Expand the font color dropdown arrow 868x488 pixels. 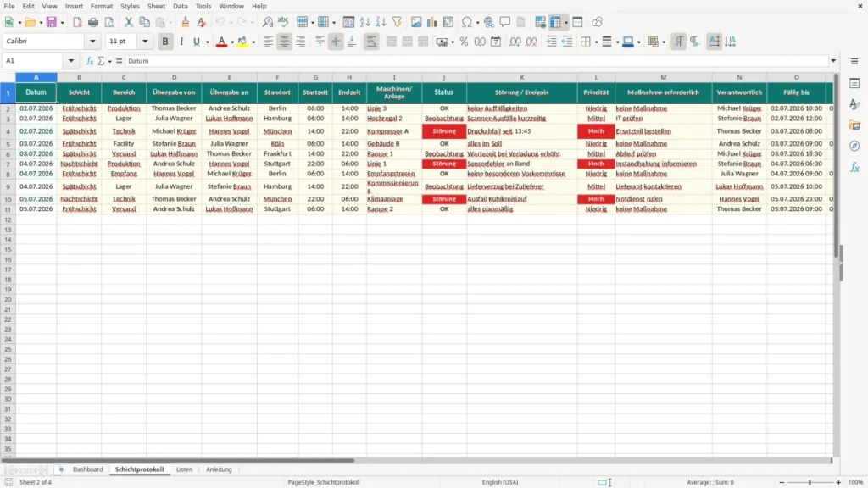(x=232, y=42)
